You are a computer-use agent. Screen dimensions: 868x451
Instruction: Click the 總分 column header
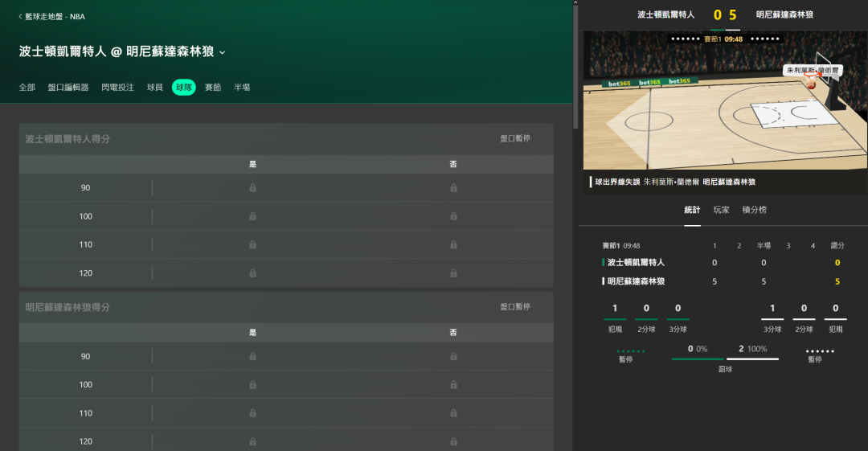pyautogui.click(x=837, y=245)
